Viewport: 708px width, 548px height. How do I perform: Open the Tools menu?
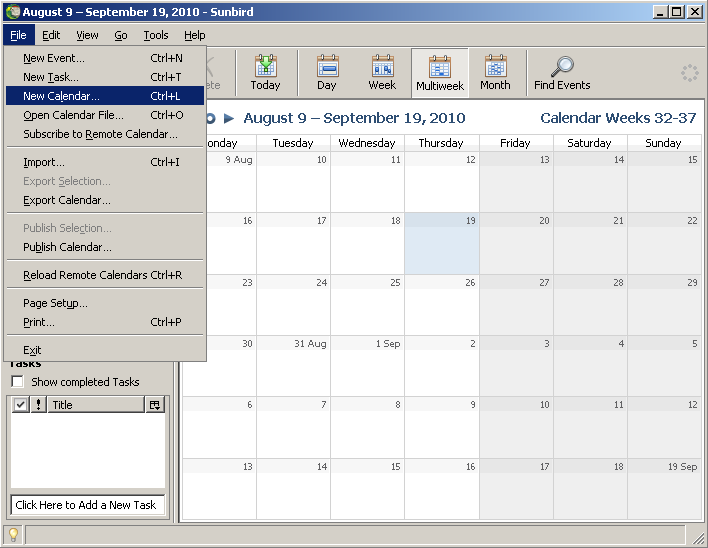156,35
